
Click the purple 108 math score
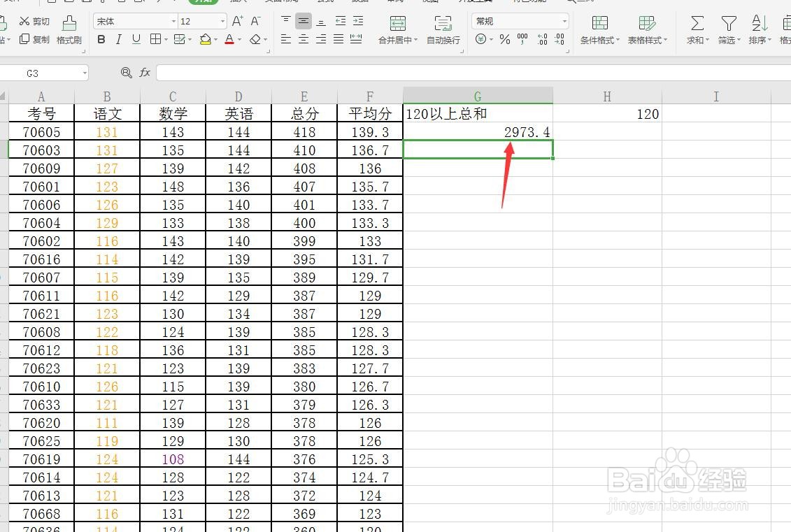point(173,459)
